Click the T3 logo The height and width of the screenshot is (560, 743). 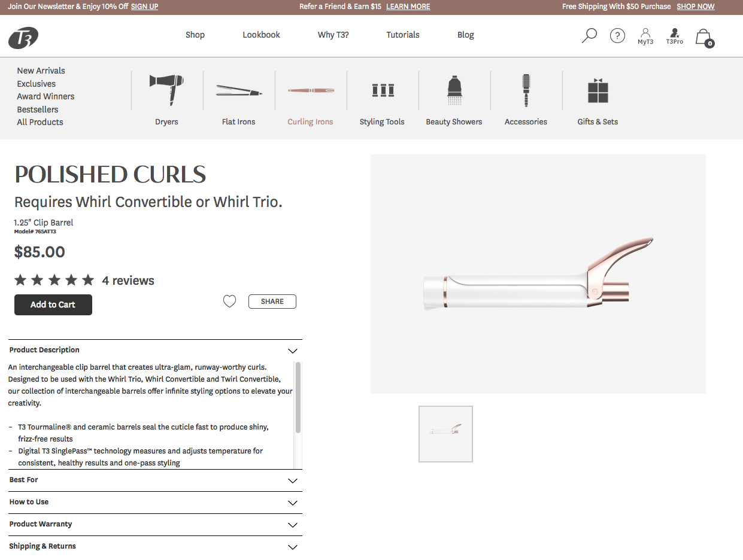[23, 38]
